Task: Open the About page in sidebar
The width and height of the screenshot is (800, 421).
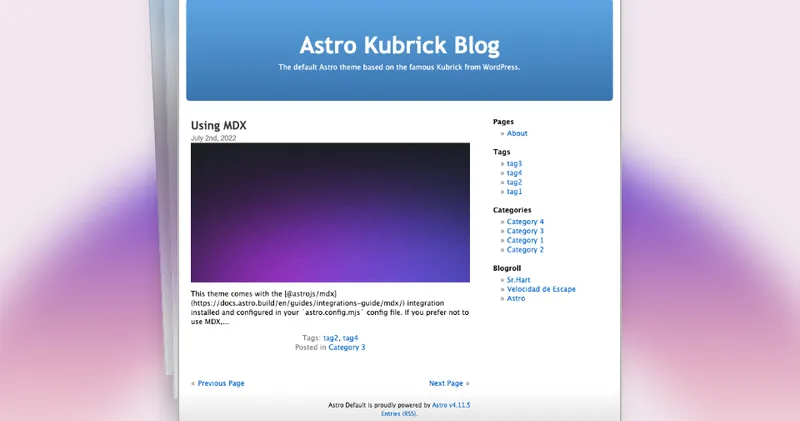Action: click(517, 133)
